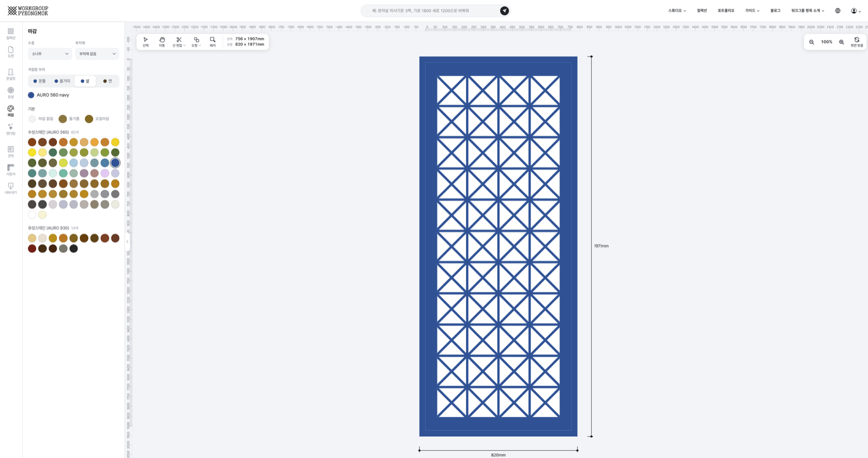This screenshot has width=868, height=458.
Task: Click the Workgroup Pyeongmok logo
Action: 28,11
